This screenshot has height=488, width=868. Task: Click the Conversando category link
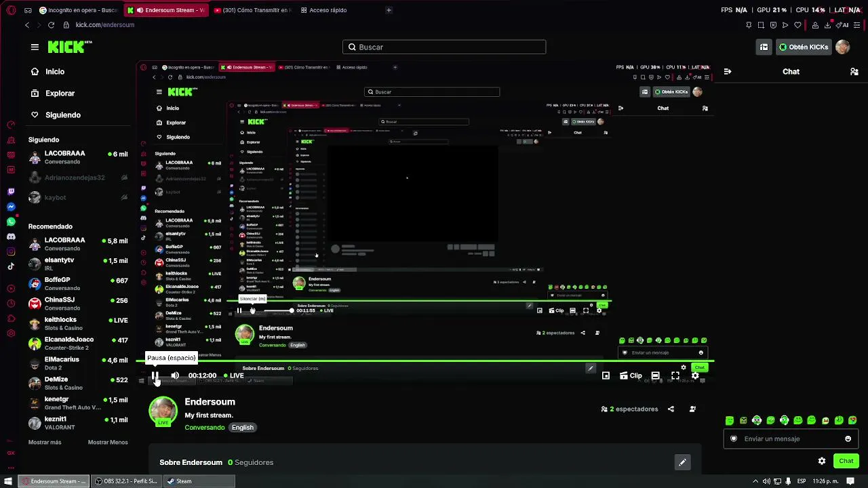pyautogui.click(x=205, y=428)
